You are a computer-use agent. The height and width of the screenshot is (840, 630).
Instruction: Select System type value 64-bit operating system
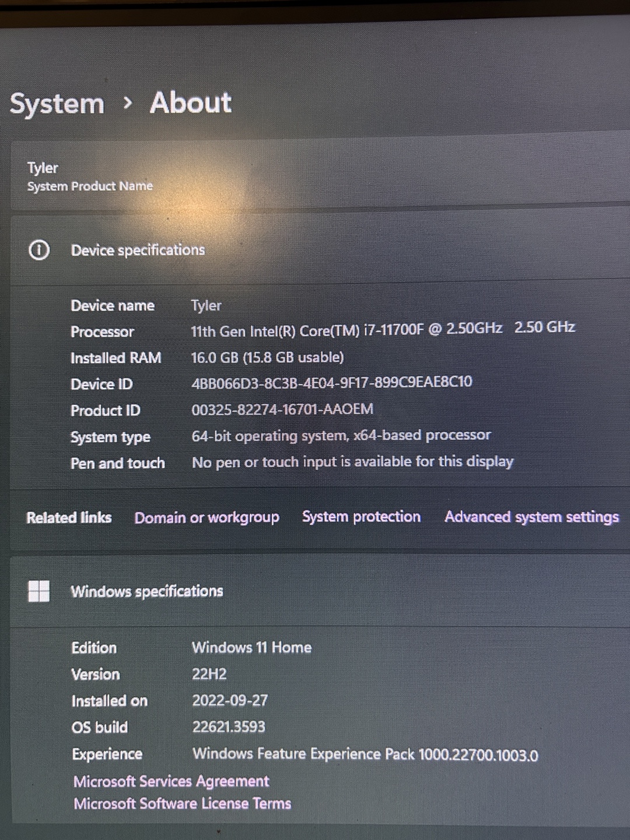[x=341, y=435]
